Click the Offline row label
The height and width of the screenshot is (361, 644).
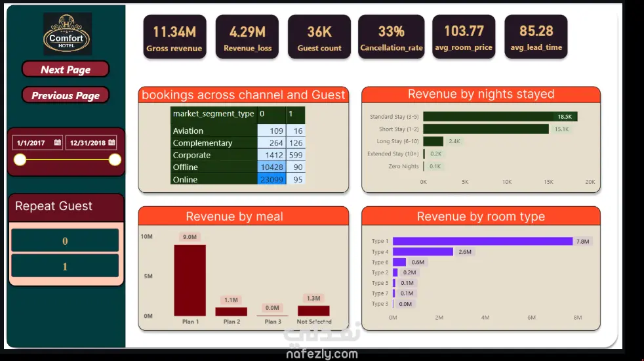tap(185, 167)
